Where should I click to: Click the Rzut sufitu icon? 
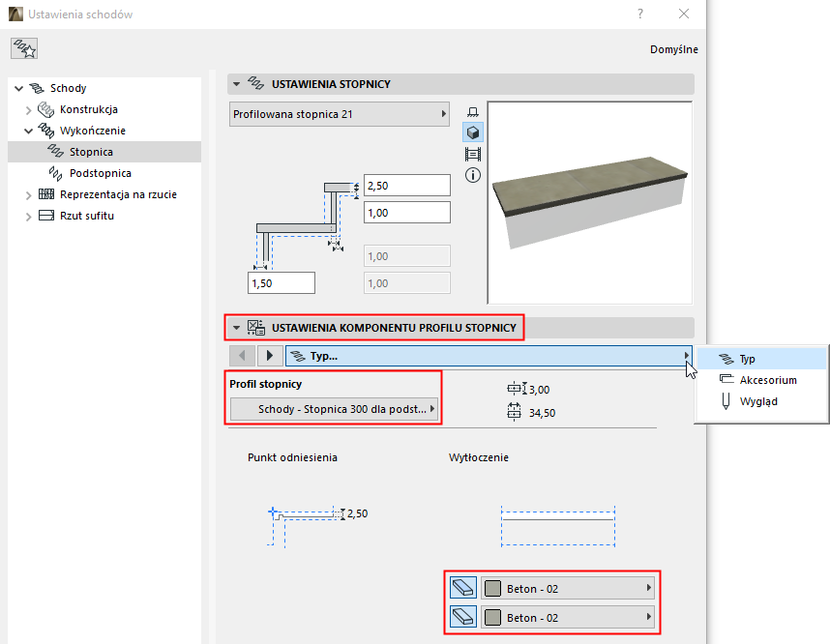tap(46, 216)
